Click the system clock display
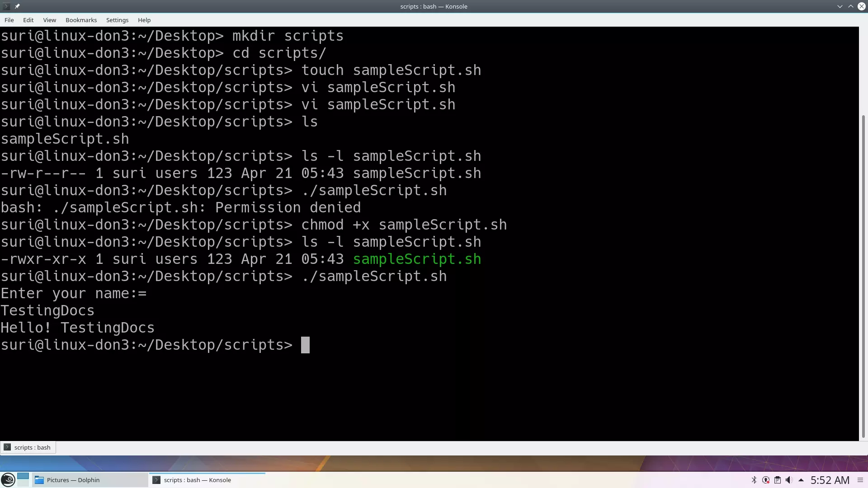Screen dimensions: 868x488 tap(830, 480)
